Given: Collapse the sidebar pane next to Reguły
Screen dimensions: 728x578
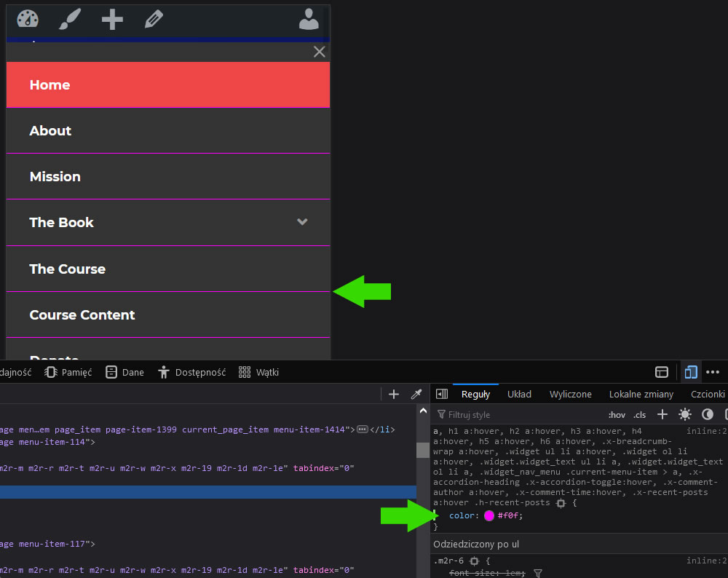Looking at the screenshot, I should pyautogui.click(x=442, y=394).
